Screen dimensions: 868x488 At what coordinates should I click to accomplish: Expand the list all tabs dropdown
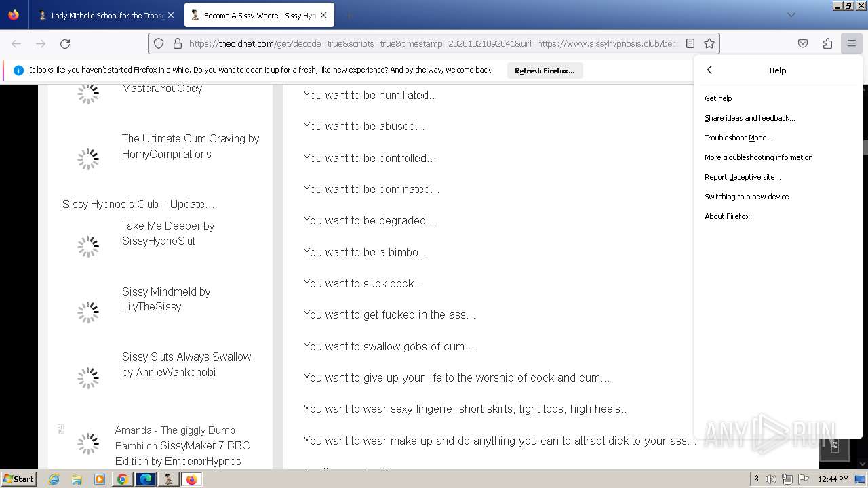coord(791,15)
